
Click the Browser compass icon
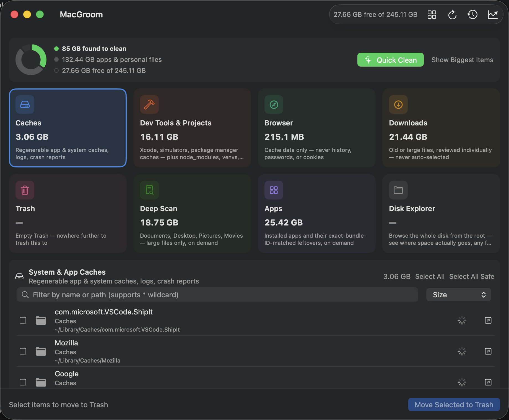(274, 104)
